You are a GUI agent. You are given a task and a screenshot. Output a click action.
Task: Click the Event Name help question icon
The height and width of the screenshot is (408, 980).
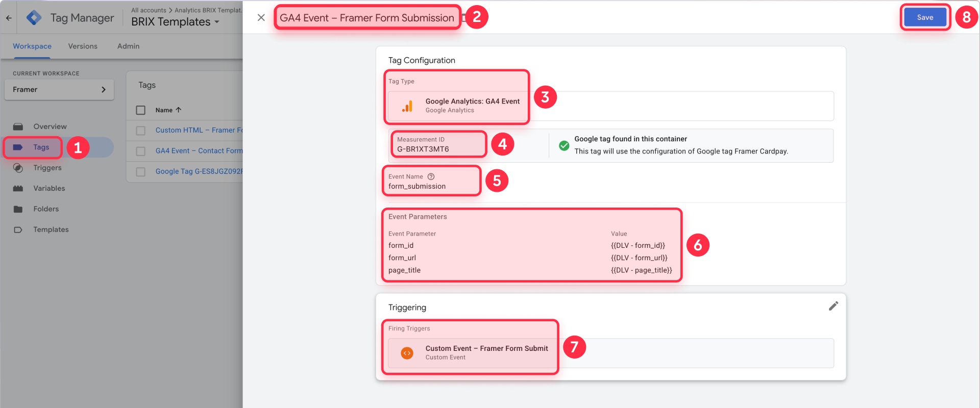point(431,176)
